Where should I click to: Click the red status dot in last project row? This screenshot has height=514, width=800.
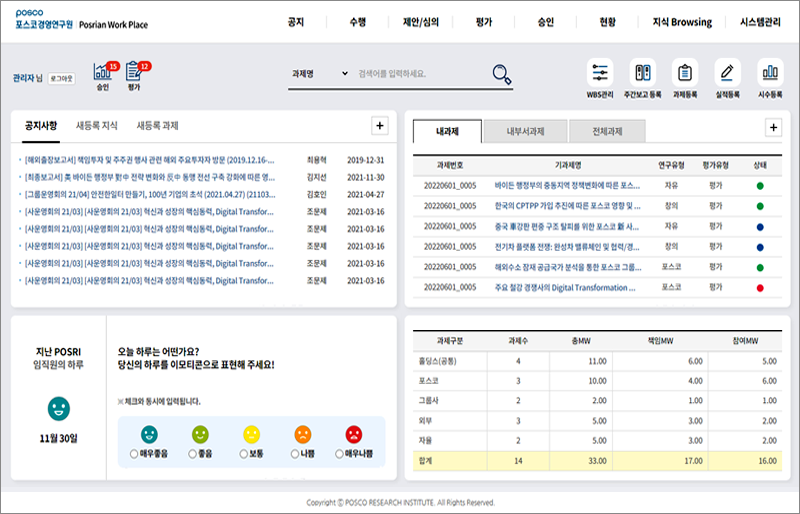point(760,288)
